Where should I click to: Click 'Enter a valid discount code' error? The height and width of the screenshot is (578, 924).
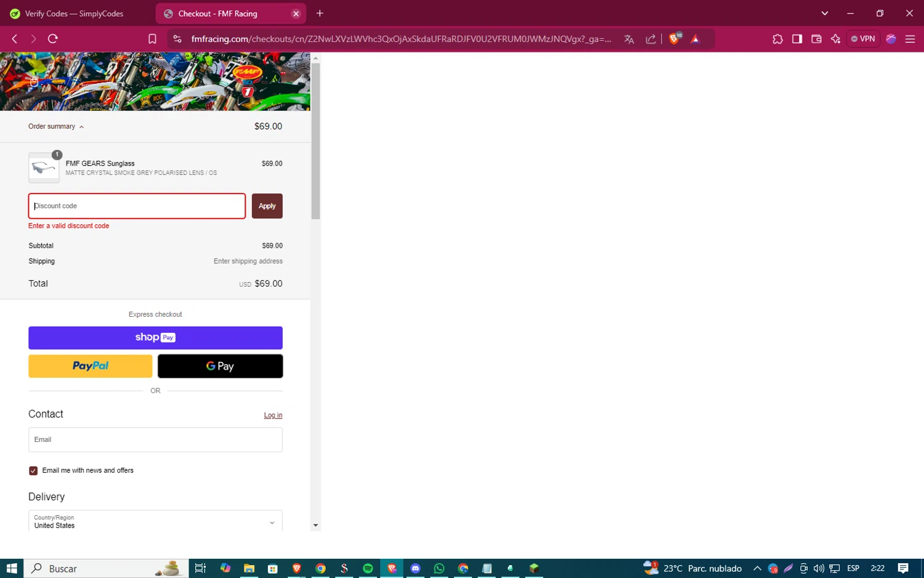click(x=69, y=226)
